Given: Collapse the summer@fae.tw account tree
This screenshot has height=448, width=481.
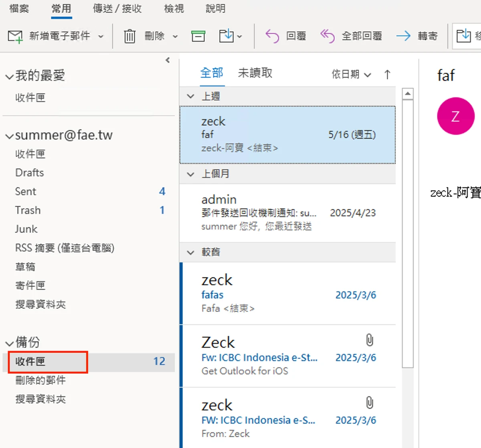Looking at the screenshot, I should [x=9, y=136].
